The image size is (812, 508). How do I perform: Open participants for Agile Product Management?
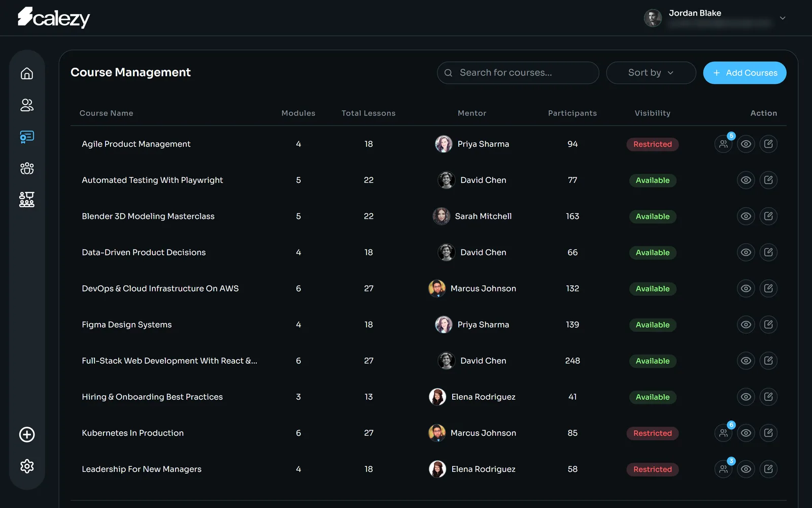(x=724, y=144)
